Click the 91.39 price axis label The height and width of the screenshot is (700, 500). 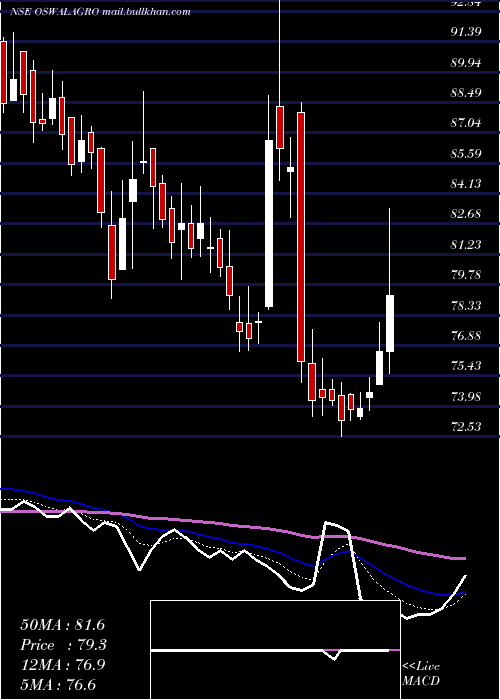(x=466, y=32)
